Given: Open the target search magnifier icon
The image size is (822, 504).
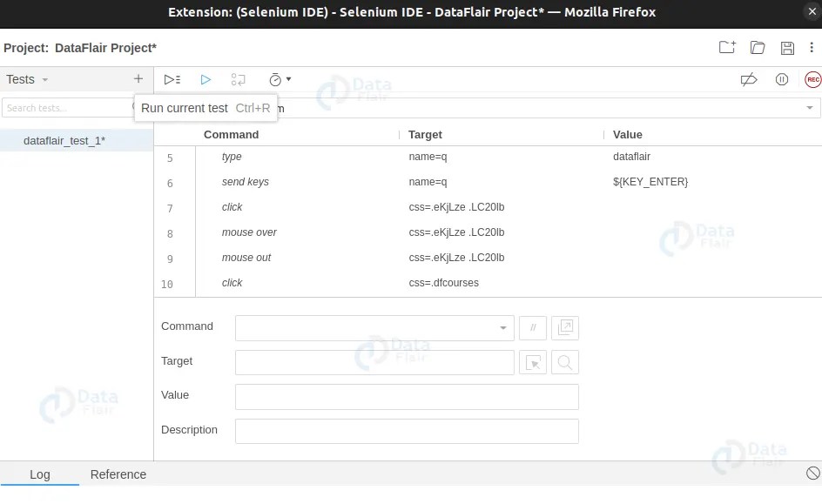Looking at the screenshot, I should coord(565,362).
